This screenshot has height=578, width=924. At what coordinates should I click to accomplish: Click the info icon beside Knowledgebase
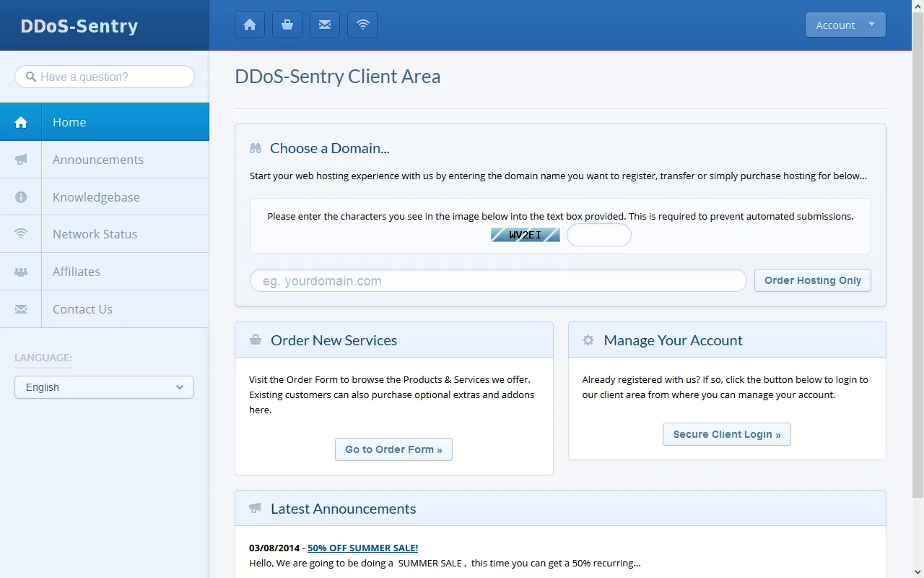coord(21,197)
